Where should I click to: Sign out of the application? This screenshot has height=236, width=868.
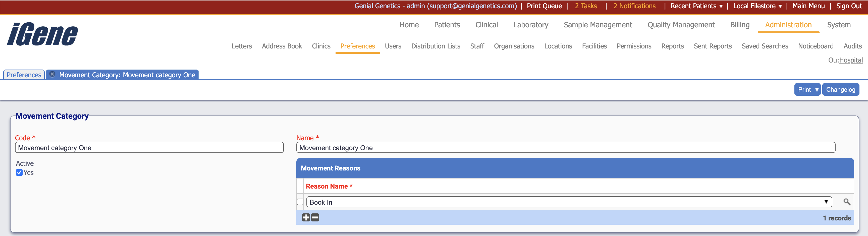(x=848, y=6)
